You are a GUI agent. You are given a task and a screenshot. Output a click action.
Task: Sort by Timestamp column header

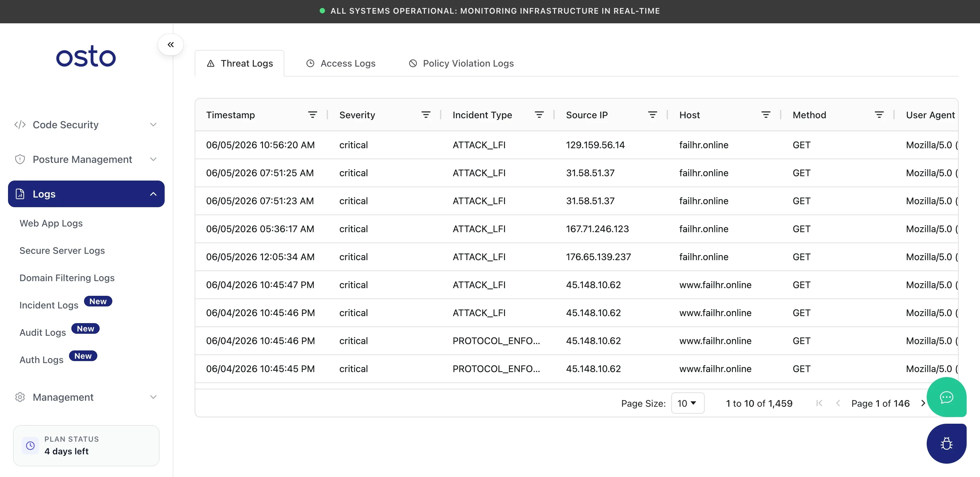231,115
